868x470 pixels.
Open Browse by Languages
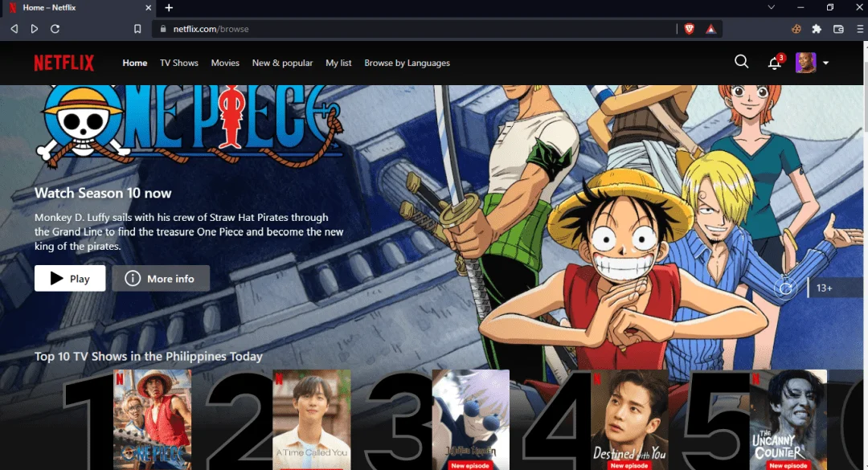(x=407, y=63)
